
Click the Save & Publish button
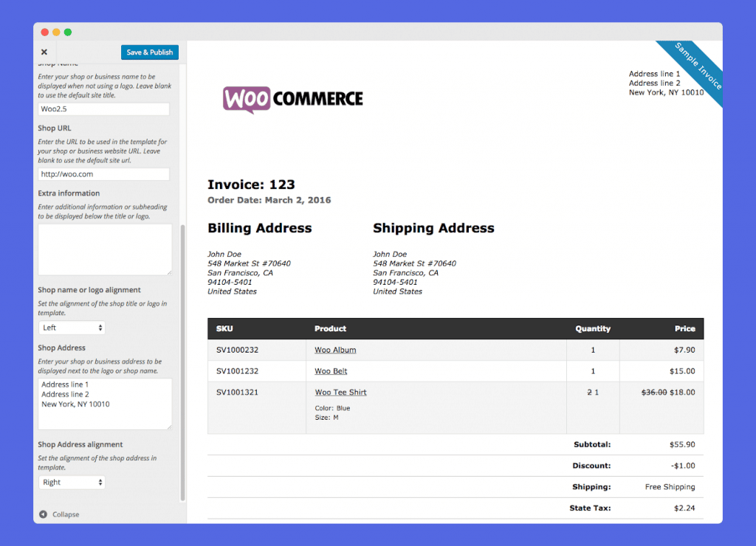(149, 52)
